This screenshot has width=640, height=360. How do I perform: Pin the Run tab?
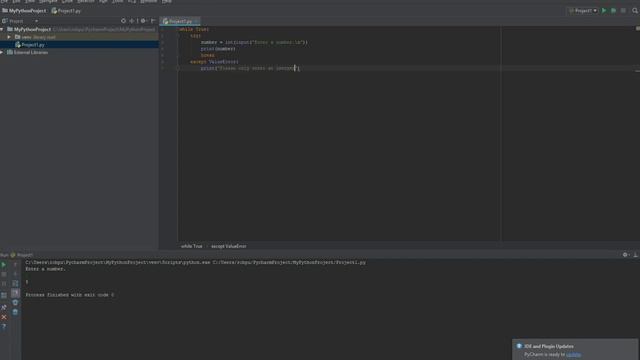click(x=4, y=307)
